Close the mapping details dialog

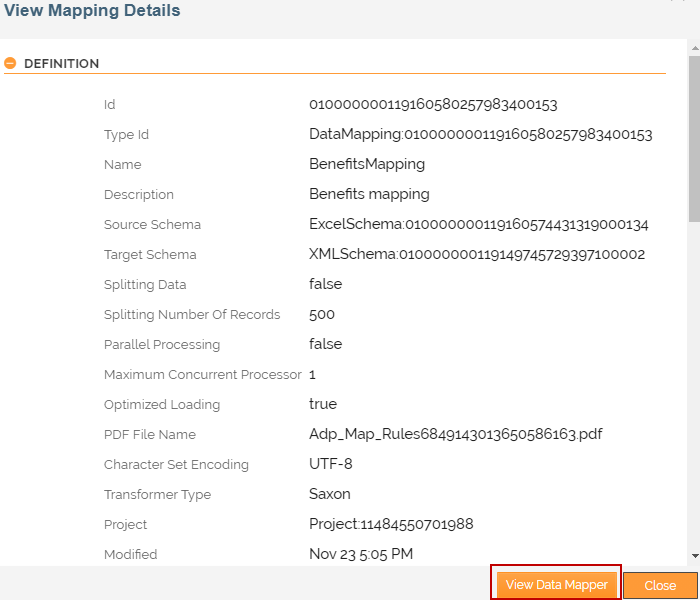point(660,586)
